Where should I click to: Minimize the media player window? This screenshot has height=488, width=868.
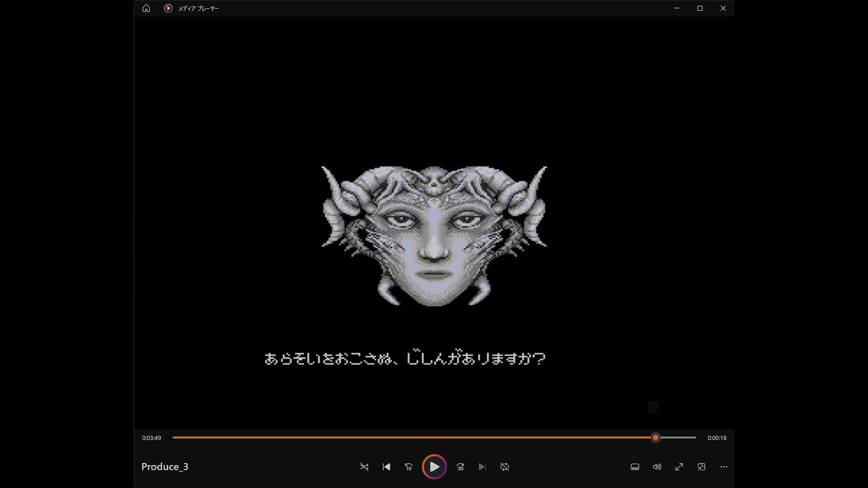coord(677,8)
